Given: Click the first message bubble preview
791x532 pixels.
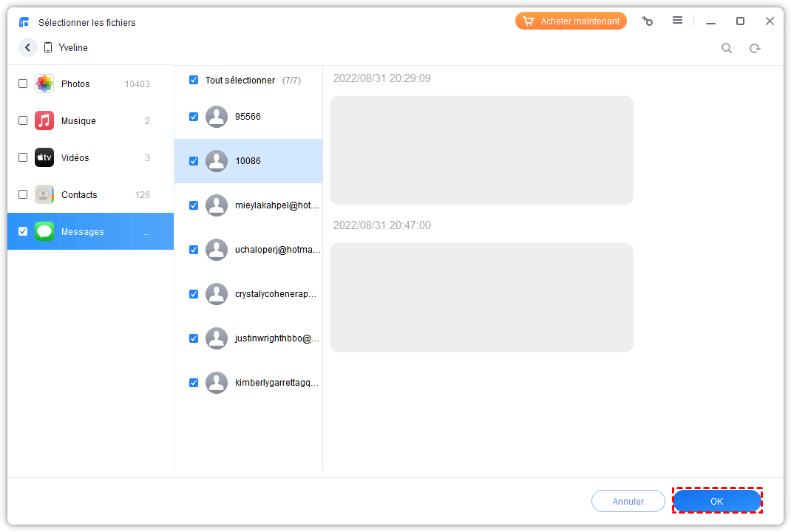Looking at the screenshot, I should [481, 150].
